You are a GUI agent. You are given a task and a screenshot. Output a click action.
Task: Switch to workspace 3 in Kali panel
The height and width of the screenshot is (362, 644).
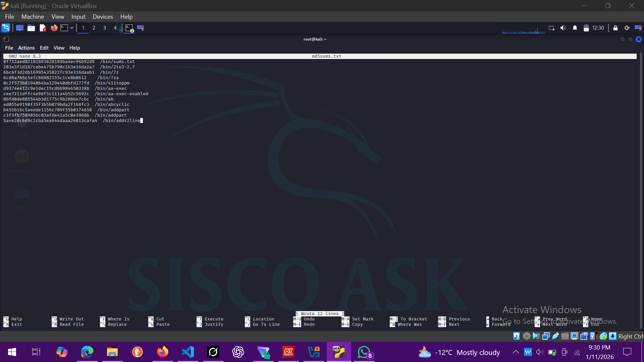tap(105, 28)
